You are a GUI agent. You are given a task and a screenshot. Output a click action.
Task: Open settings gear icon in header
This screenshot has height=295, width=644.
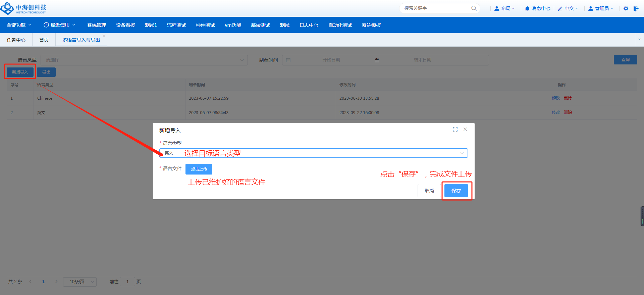pos(626,8)
